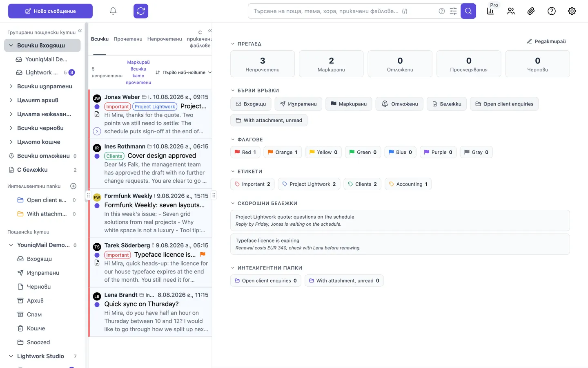Open Open client enquiries quick link
Viewport: 588px width, 368px height.
click(504, 104)
